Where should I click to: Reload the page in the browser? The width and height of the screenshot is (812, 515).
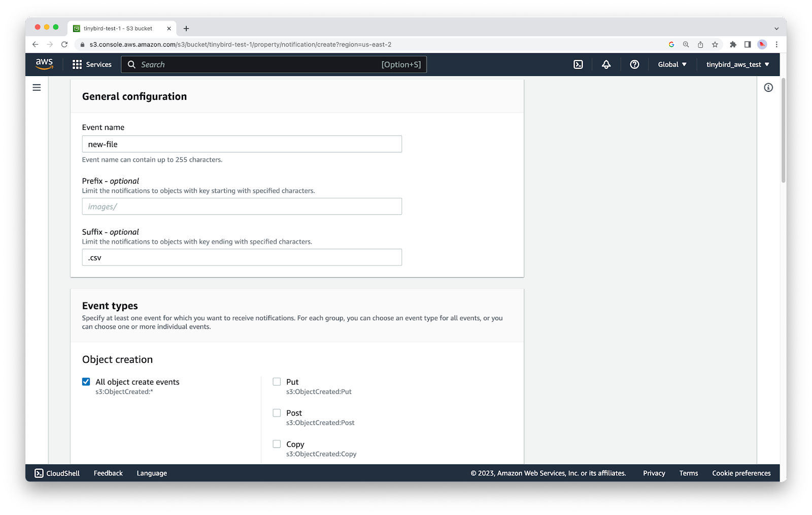pyautogui.click(x=64, y=45)
